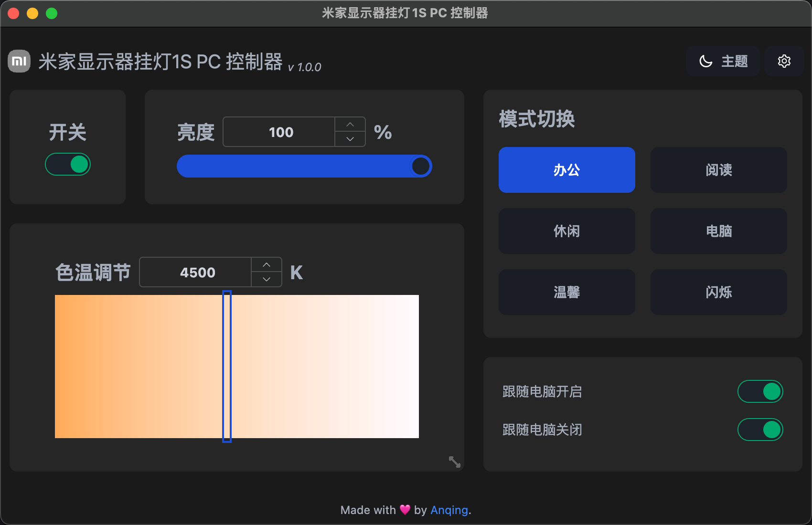The width and height of the screenshot is (812, 525).
Task: Click the v 1.0.0 version text
Action: (305, 67)
